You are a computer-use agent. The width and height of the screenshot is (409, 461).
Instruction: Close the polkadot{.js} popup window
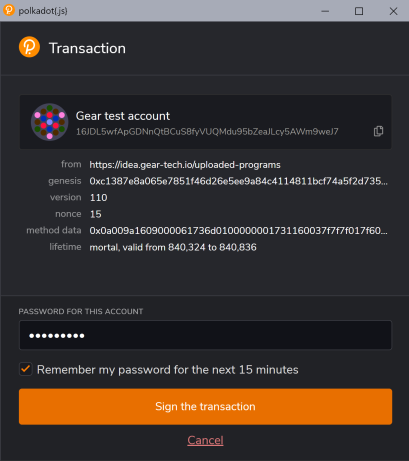click(393, 11)
